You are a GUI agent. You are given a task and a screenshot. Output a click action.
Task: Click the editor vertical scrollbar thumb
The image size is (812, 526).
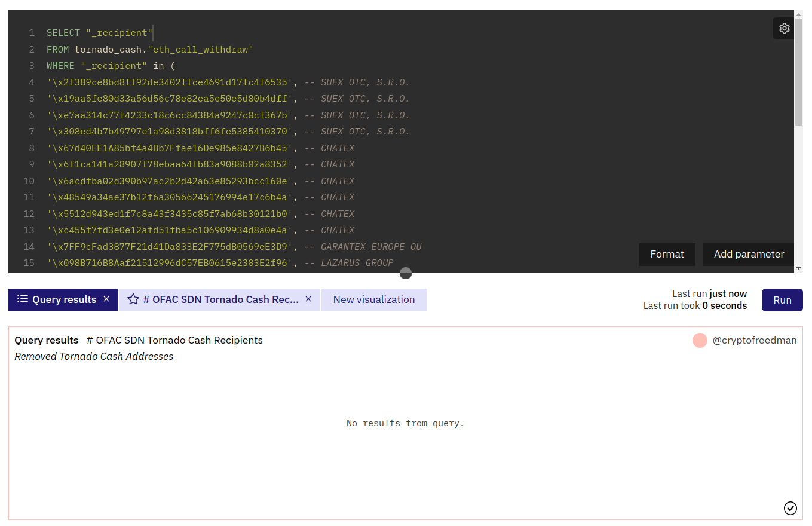click(798, 72)
